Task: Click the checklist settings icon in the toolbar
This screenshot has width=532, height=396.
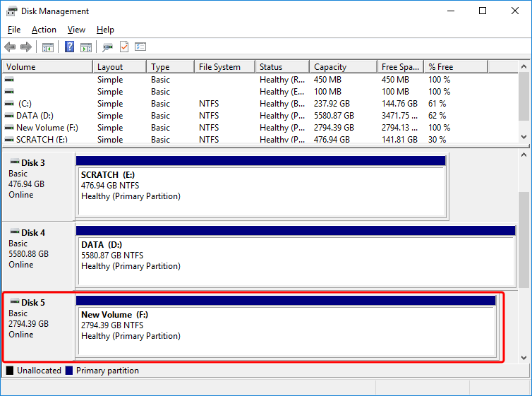Action: tap(140, 47)
